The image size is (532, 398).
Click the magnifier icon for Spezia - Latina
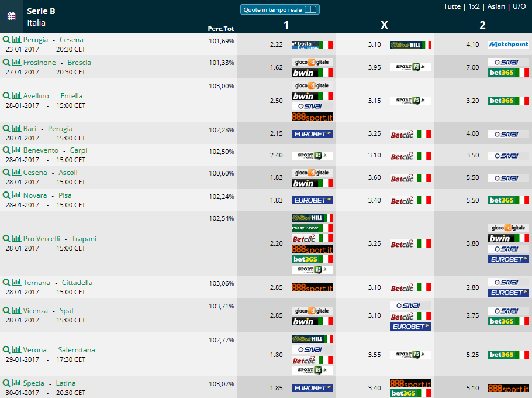(x=6, y=383)
